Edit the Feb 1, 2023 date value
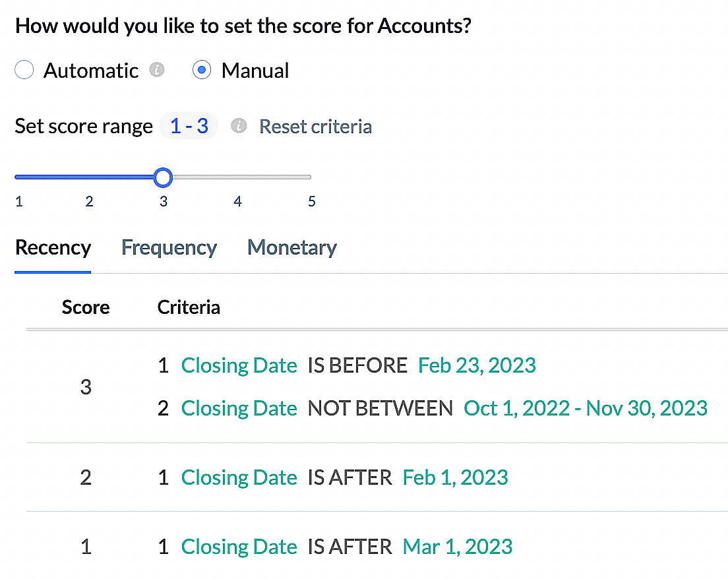 455,477
